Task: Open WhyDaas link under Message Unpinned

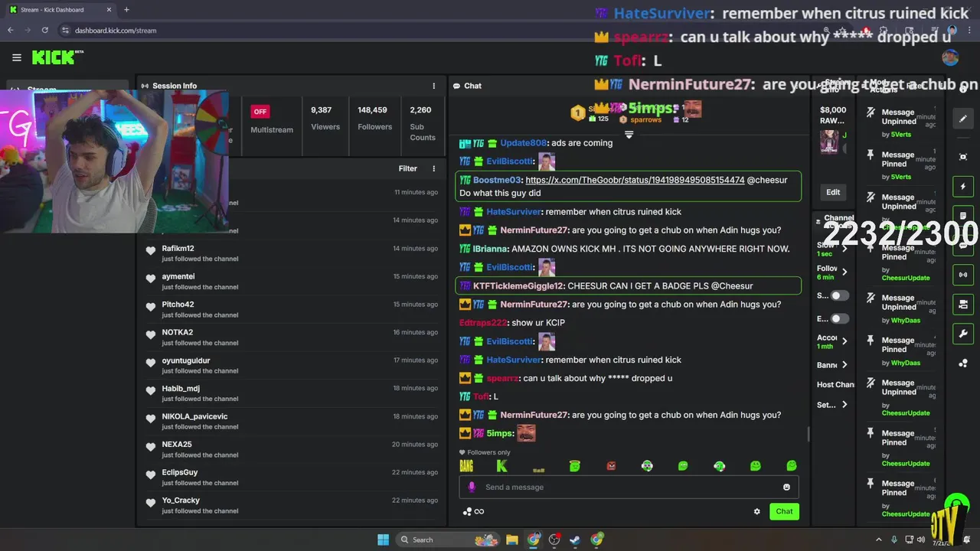Action: point(906,321)
